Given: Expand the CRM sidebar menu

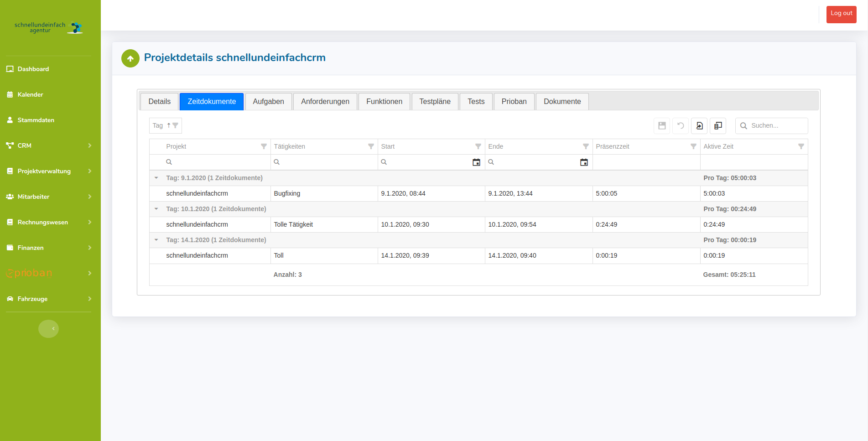Looking at the screenshot, I should [x=48, y=145].
